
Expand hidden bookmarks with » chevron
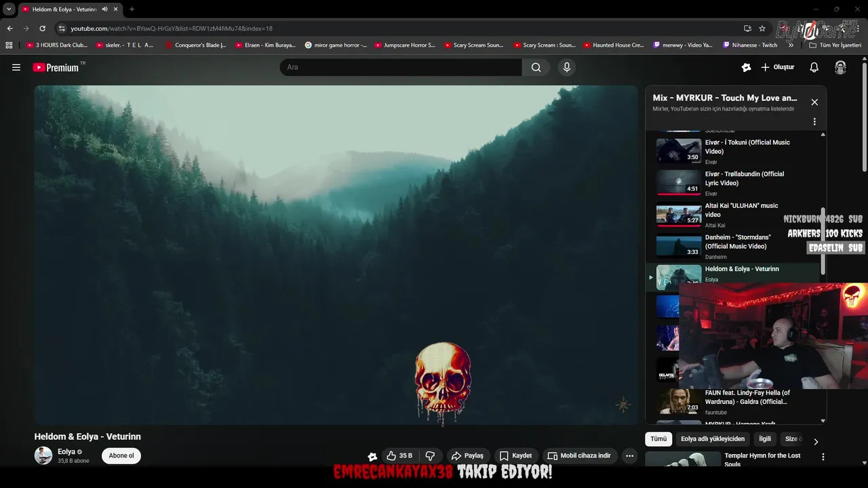tap(791, 45)
